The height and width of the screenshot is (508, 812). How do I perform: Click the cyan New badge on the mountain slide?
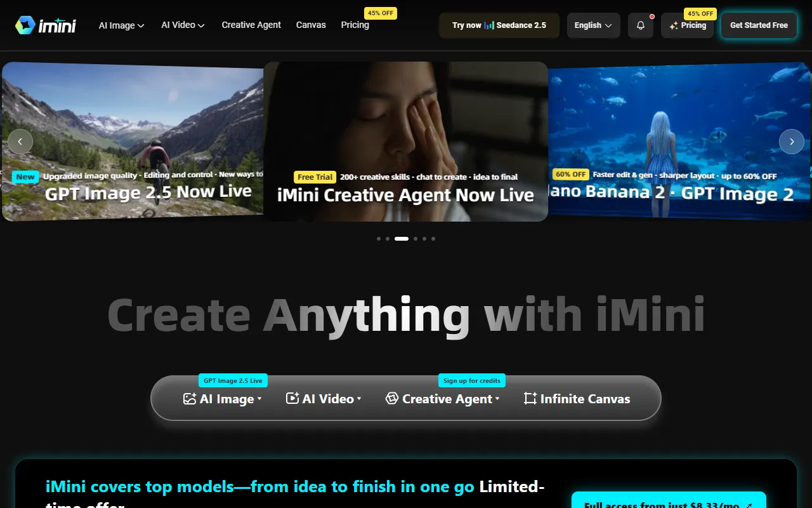[25, 177]
